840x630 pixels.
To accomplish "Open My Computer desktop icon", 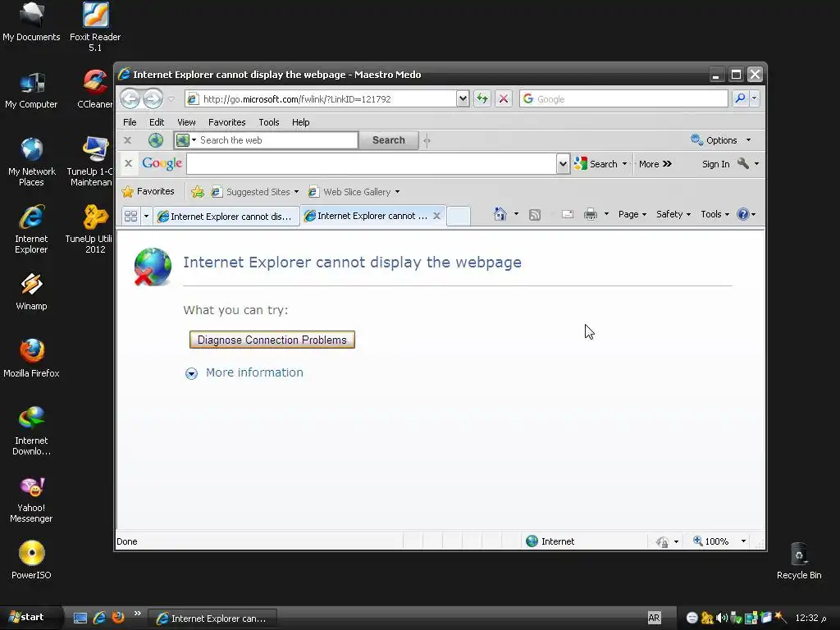I will [x=32, y=90].
